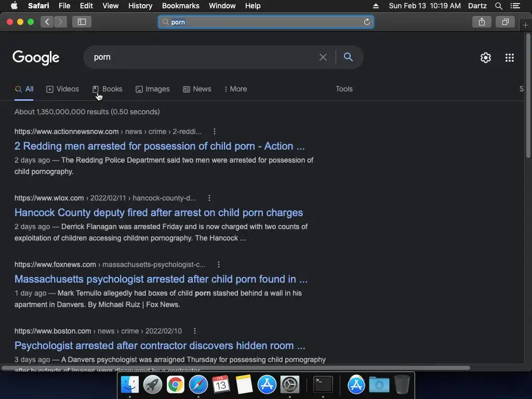Click the date and time in menu bar
The height and width of the screenshot is (399, 532).
425,6
